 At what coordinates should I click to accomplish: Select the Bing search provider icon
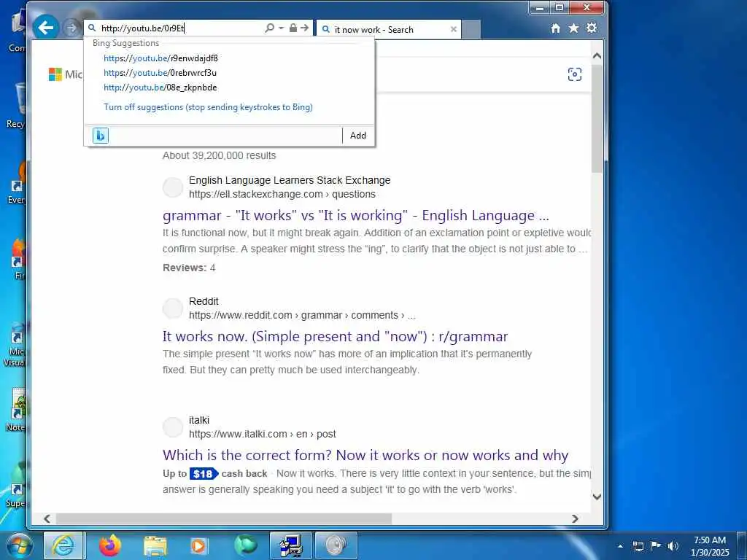[101, 136]
